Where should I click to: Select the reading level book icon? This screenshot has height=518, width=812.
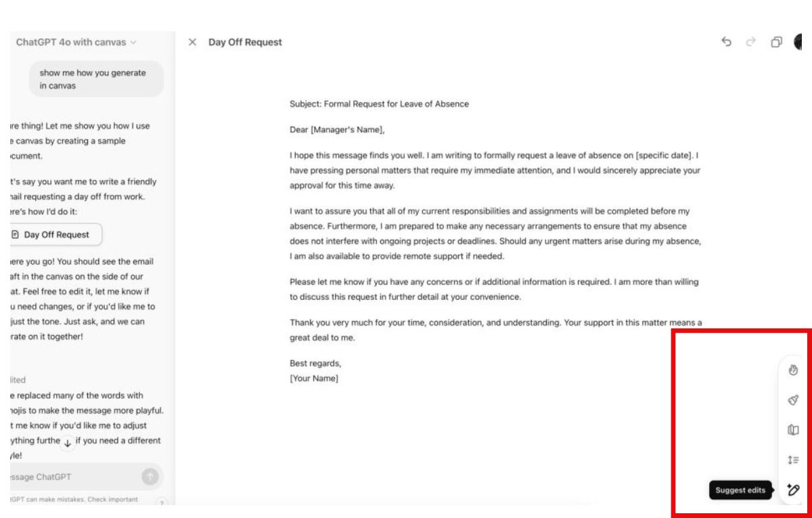794,430
